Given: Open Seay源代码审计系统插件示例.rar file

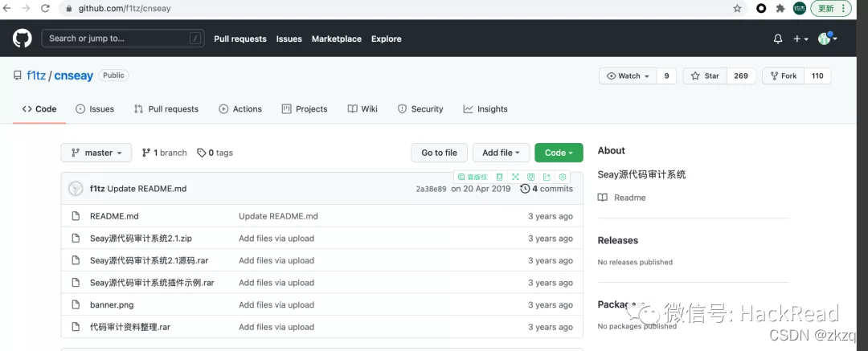Looking at the screenshot, I should [x=152, y=283].
